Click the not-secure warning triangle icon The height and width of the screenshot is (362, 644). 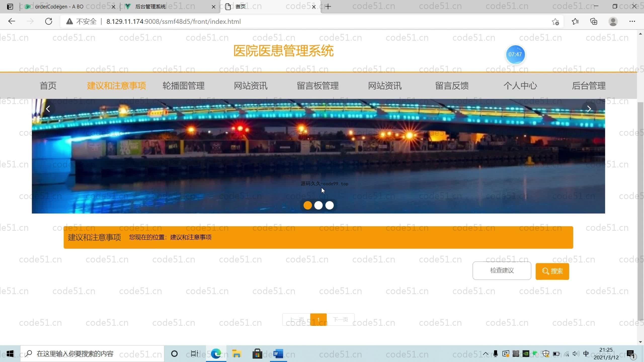tap(69, 21)
